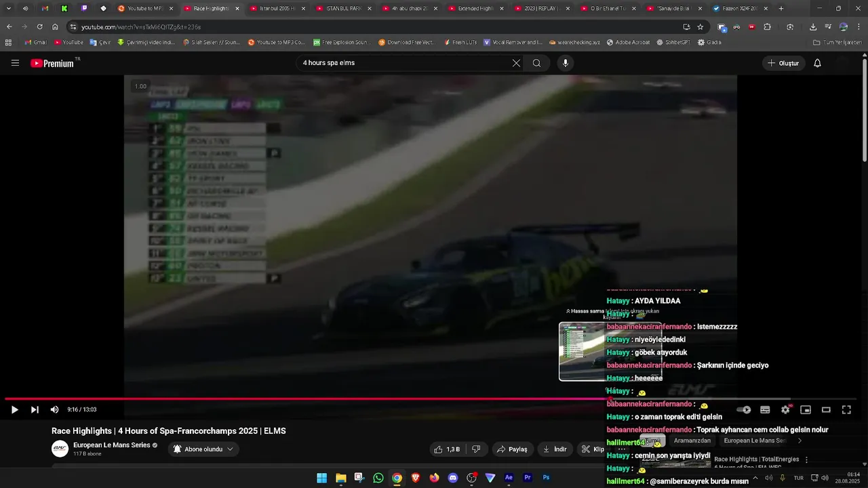The height and width of the screenshot is (488, 868).
Task: Start voice search with microphone
Action: [566, 63]
